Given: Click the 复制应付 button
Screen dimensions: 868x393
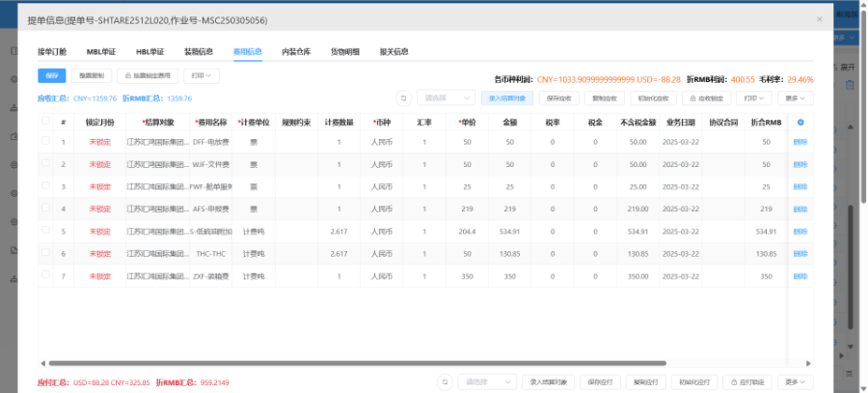Looking at the screenshot, I should coord(645,382).
